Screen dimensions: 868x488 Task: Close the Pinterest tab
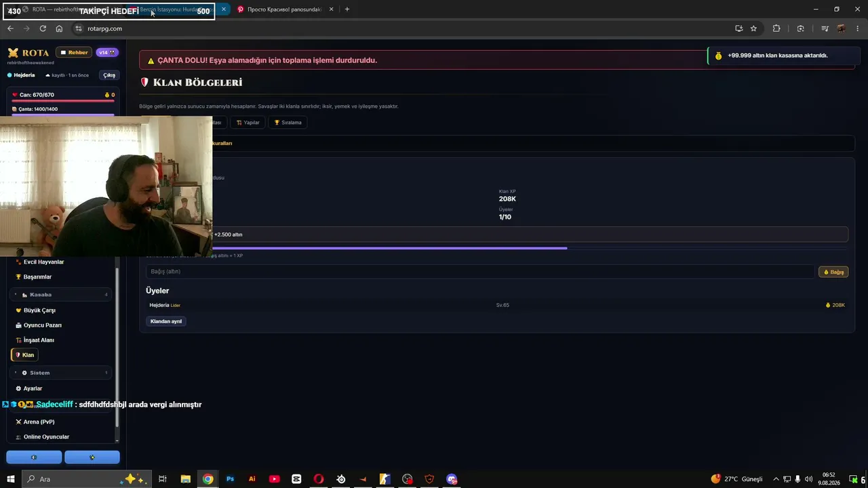click(331, 9)
